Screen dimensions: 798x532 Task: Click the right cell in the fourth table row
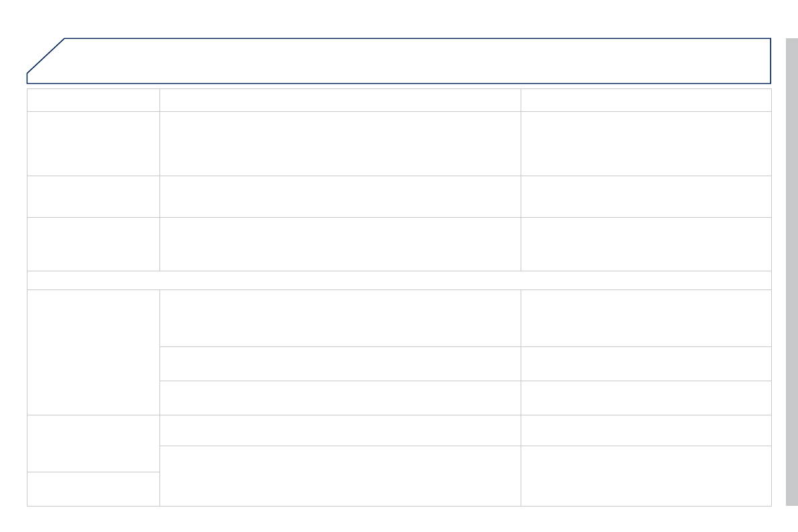[x=645, y=244]
